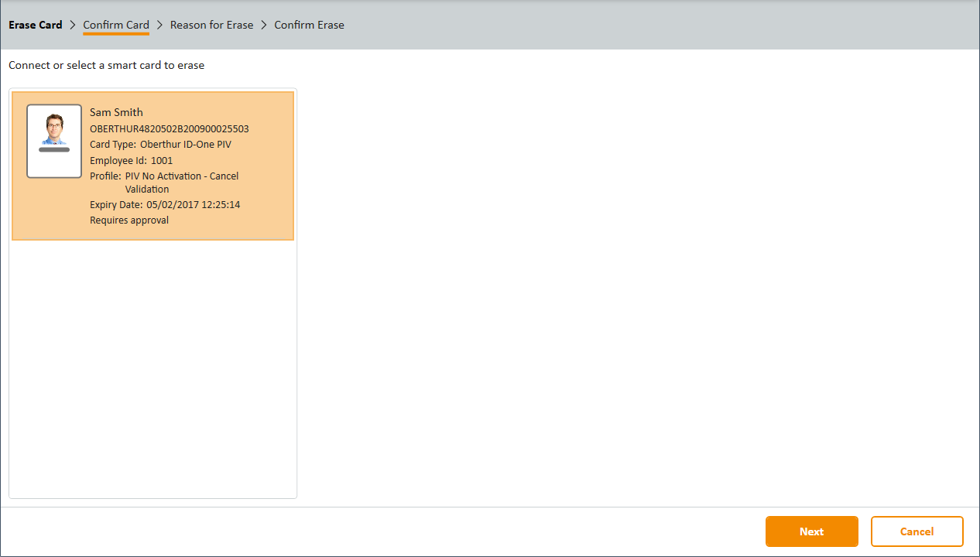Click the chevron before Confirm Erase
The image size is (980, 557).
click(264, 25)
